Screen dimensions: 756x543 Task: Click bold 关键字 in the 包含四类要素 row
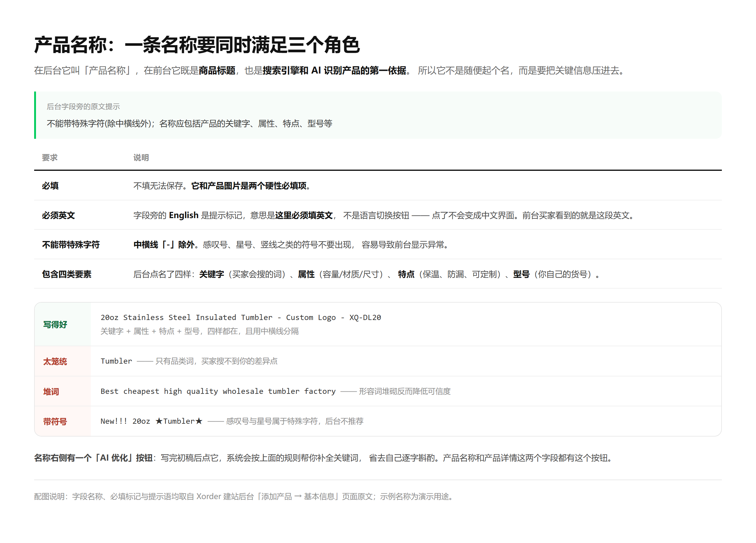point(212,274)
